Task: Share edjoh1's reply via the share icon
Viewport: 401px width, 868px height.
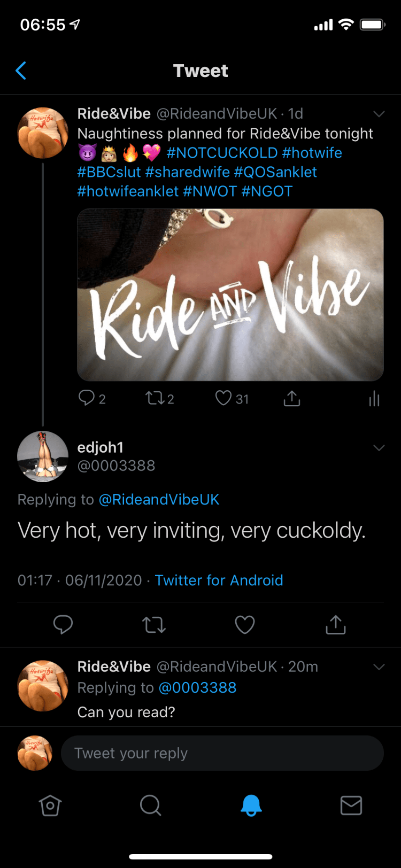Action: [335, 624]
